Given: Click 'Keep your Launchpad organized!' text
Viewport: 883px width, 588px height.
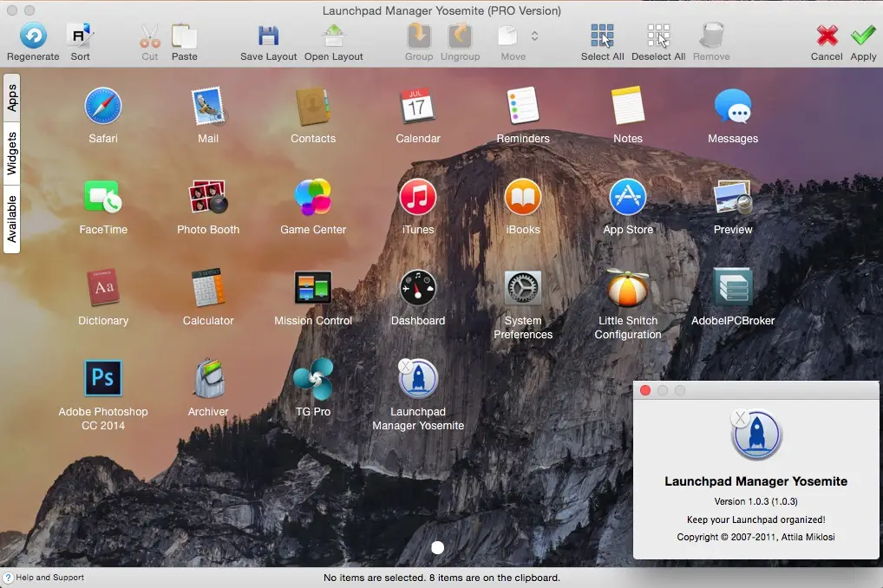Looking at the screenshot, I should point(755,519).
